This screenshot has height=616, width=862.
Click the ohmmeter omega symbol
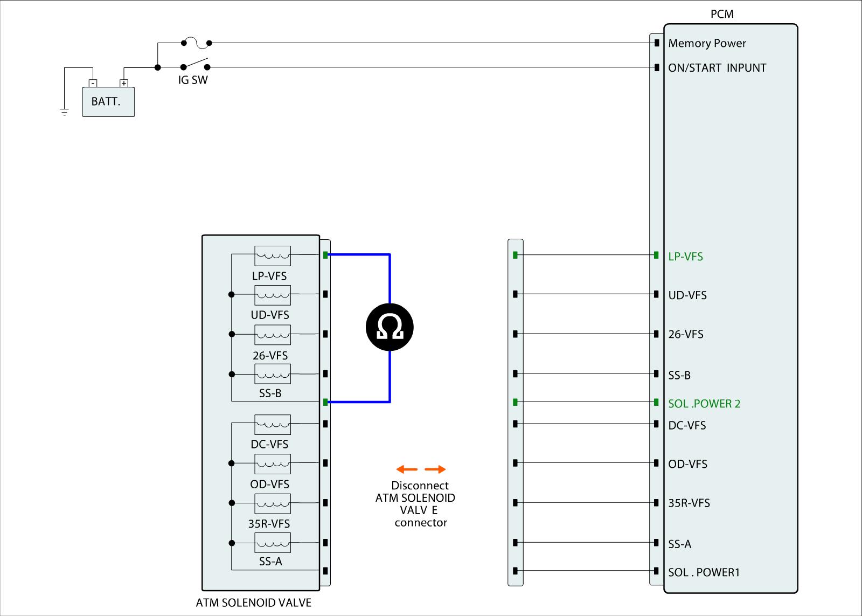[390, 327]
